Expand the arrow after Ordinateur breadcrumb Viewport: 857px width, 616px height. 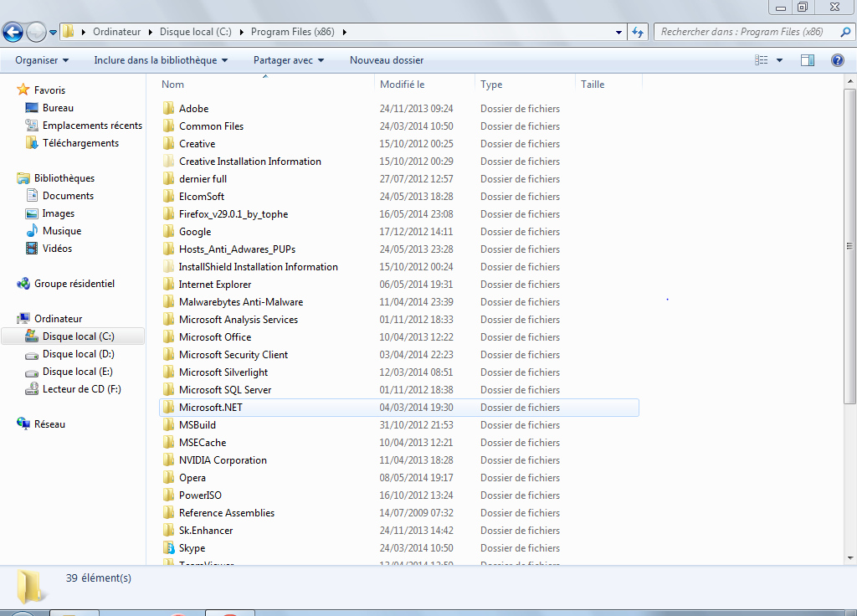(151, 32)
